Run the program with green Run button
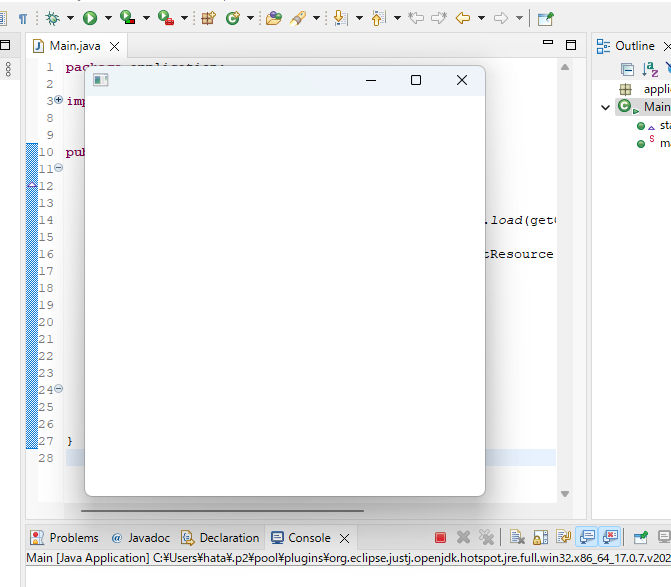 coord(90,18)
